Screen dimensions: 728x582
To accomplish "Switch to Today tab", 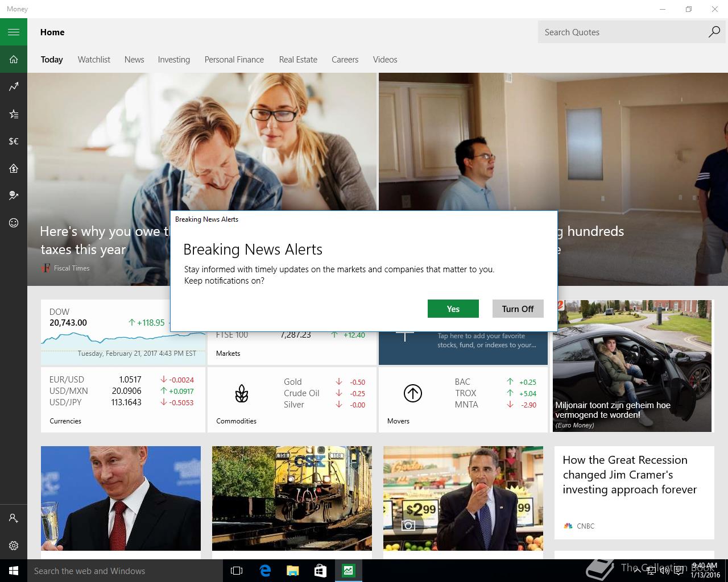I will pos(52,60).
